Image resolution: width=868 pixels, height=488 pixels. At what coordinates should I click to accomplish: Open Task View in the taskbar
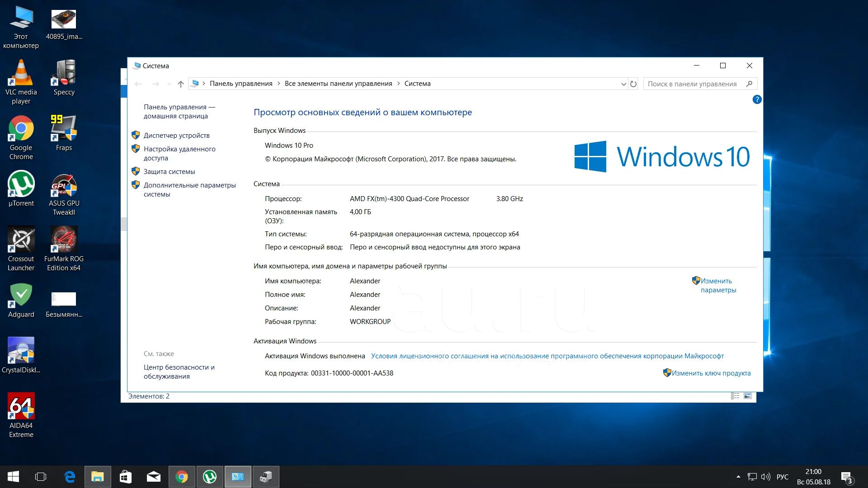tap(41, 477)
